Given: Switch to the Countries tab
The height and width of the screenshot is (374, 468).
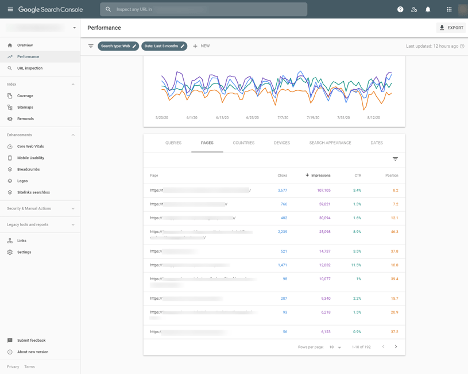Looking at the screenshot, I should (x=244, y=143).
